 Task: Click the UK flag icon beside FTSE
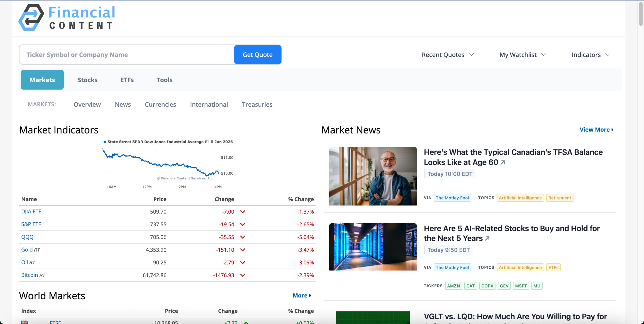click(24, 322)
